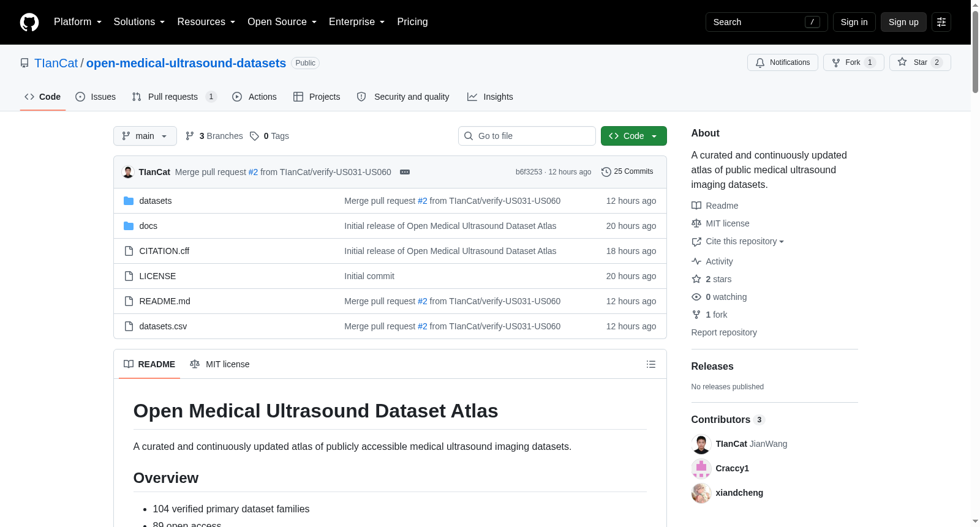980x527 pixels.
Task: Focus the header Search field
Action: tap(766, 22)
